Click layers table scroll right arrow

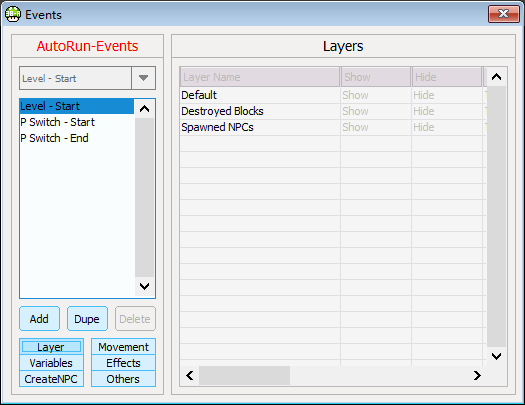[477, 376]
